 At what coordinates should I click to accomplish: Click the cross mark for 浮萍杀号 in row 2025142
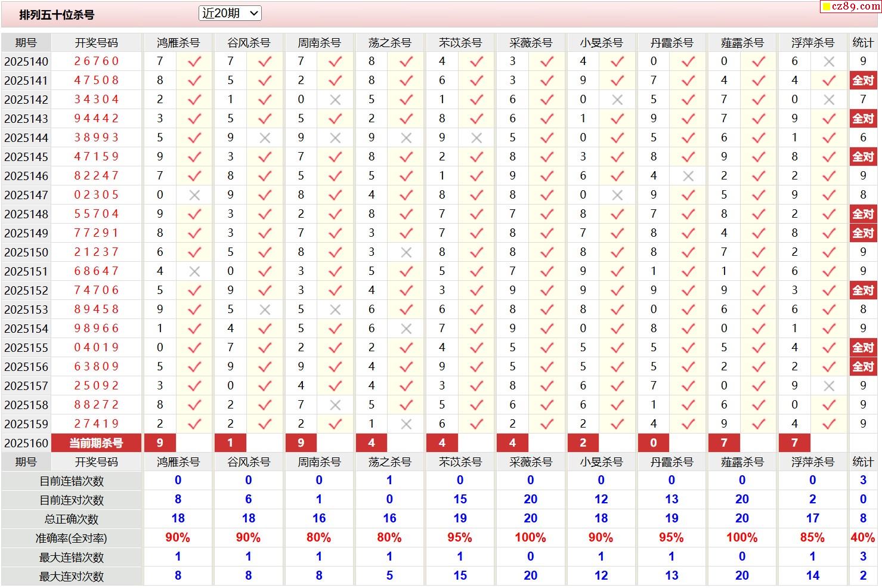pos(828,100)
